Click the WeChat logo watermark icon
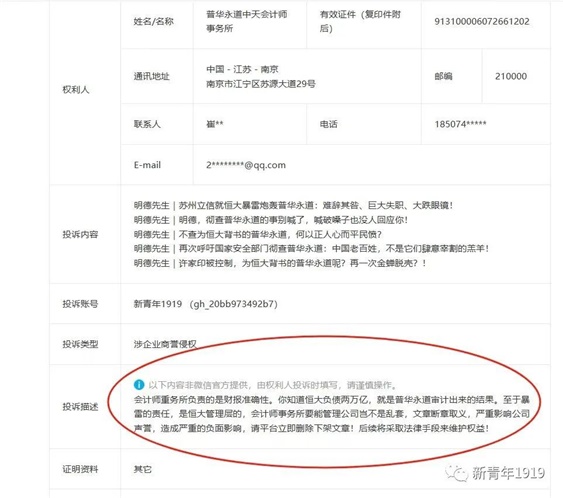The width and height of the screenshot is (563, 498). [x=456, y=473]
